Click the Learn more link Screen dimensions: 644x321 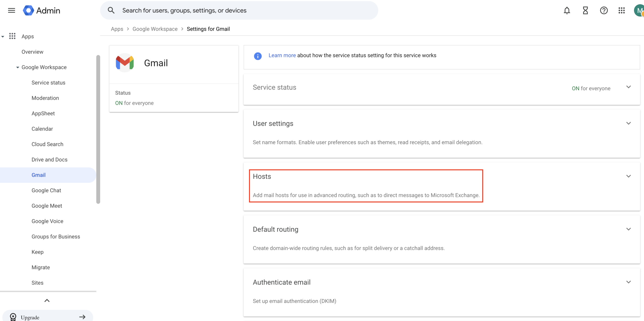pyautogui.click(x=282, y=55)
